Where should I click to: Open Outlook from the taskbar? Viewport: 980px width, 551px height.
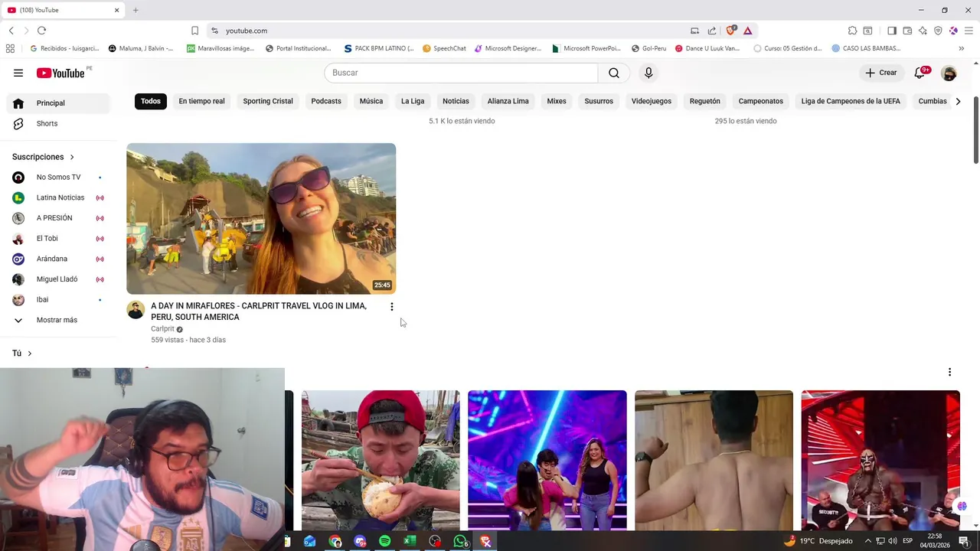click(309, 541)
